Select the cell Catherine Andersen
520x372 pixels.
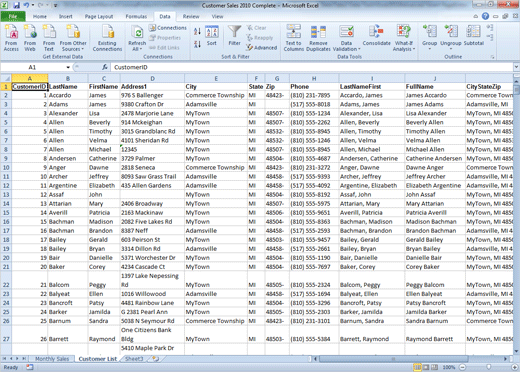click(x=435, y=159)
